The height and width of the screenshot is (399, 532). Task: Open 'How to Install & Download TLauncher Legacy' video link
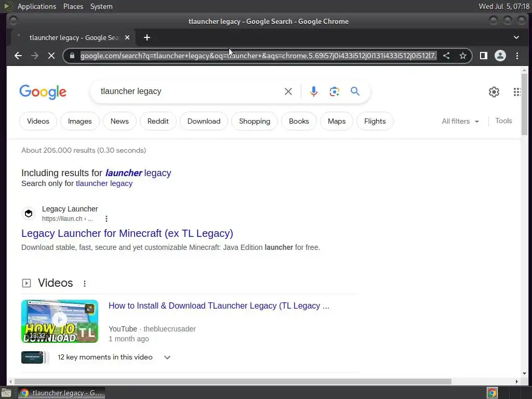pyautogui.click(x=219, y=305)
